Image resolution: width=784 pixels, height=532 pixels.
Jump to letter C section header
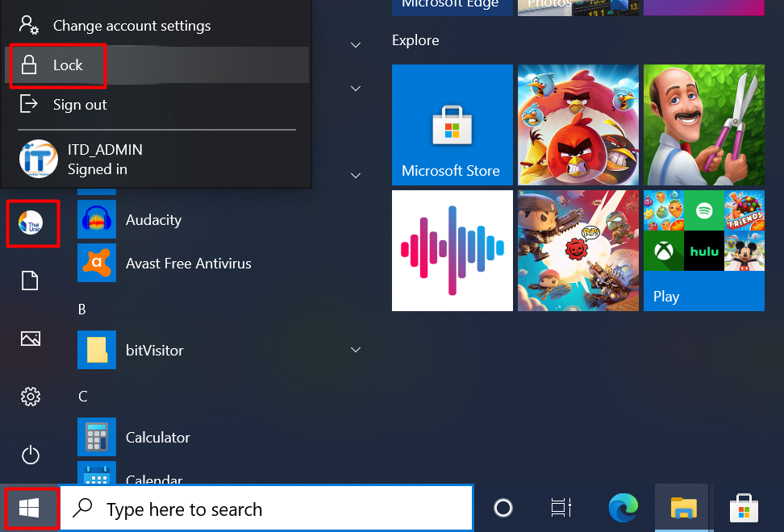(x=82, y=396)
